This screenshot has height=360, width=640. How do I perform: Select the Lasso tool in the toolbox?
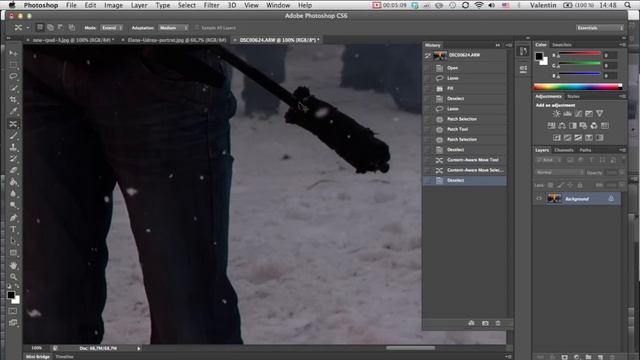(13, 76)
